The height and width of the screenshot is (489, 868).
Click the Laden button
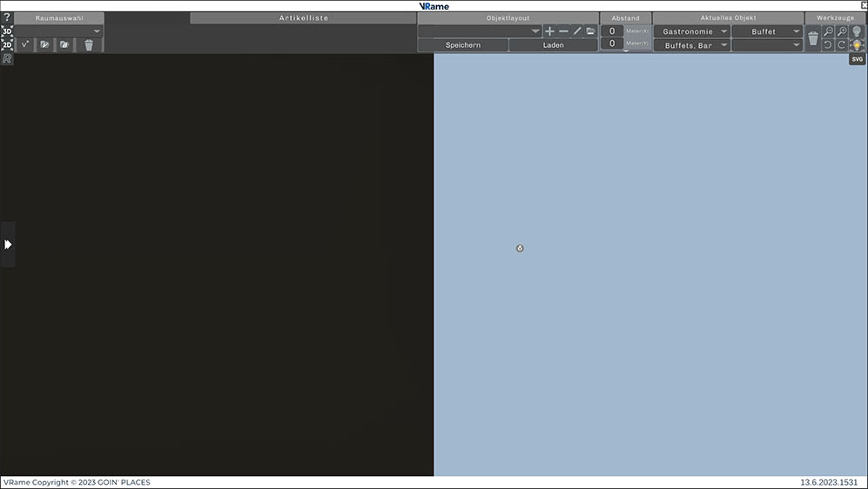coord(554,45)
